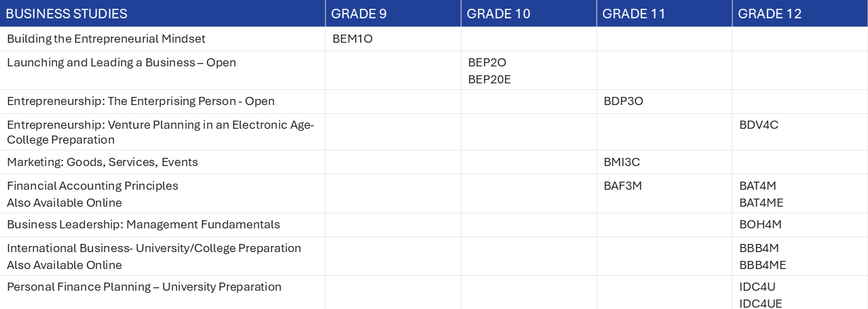
Task: Select the IDC4U course code
Action: [x=757, y=287]
